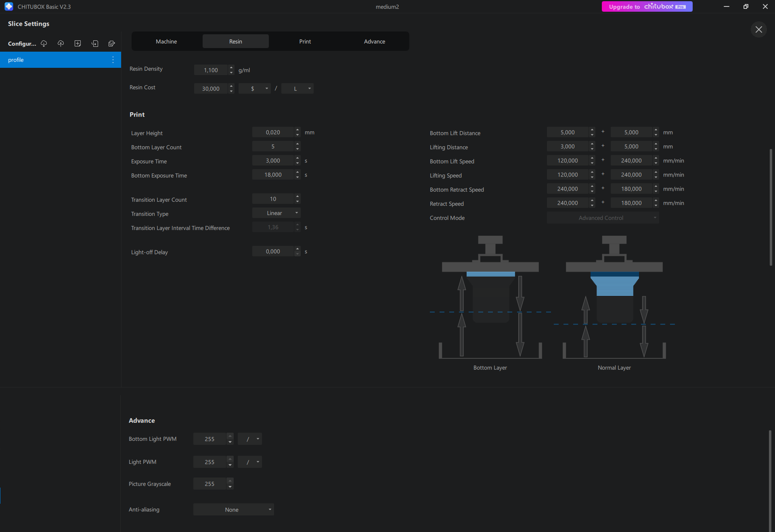Switch to the Advance tab
Viewport: 775px width, 532px height.
pos(375,41)
